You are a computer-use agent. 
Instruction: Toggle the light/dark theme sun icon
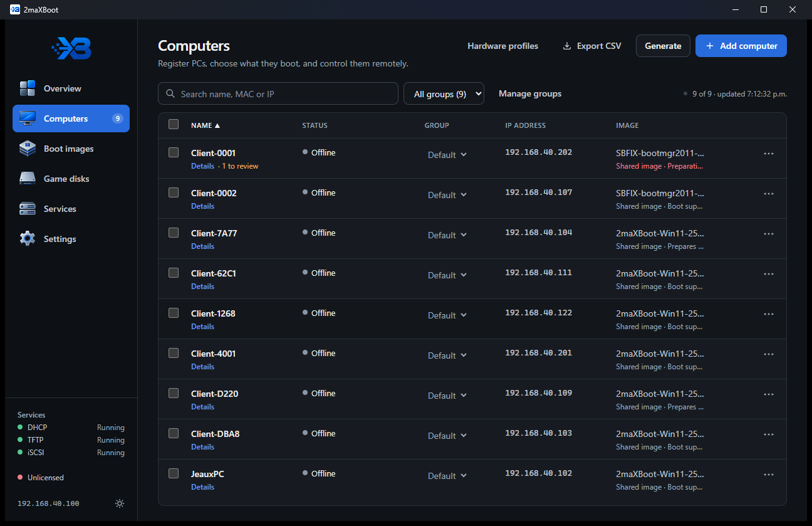(x=120, y=503)
